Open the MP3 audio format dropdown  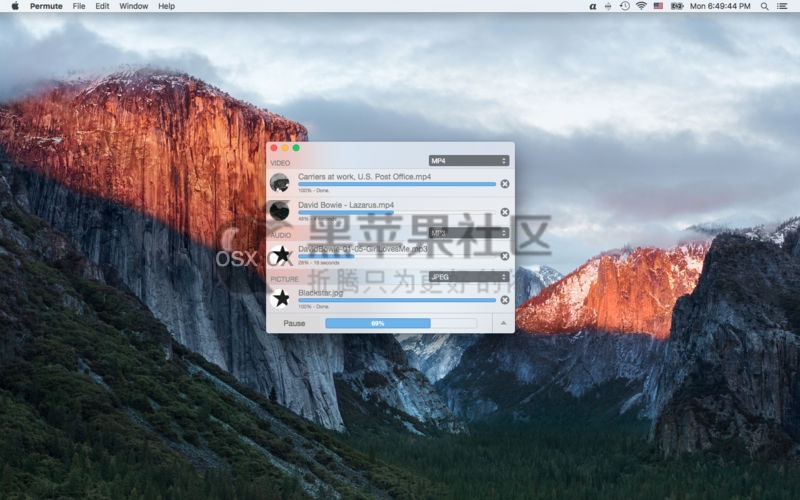(469, 233)
